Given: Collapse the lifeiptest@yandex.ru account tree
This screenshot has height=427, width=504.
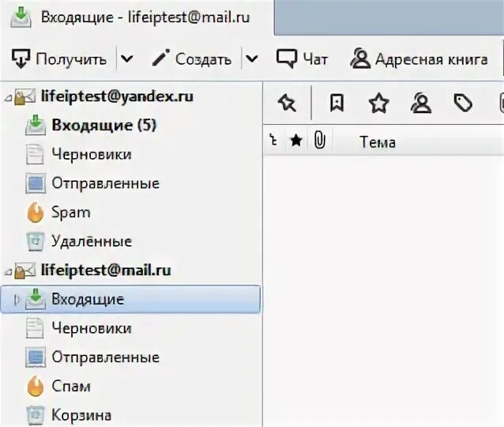Looking at the screenshot, I should pos(8,97).
